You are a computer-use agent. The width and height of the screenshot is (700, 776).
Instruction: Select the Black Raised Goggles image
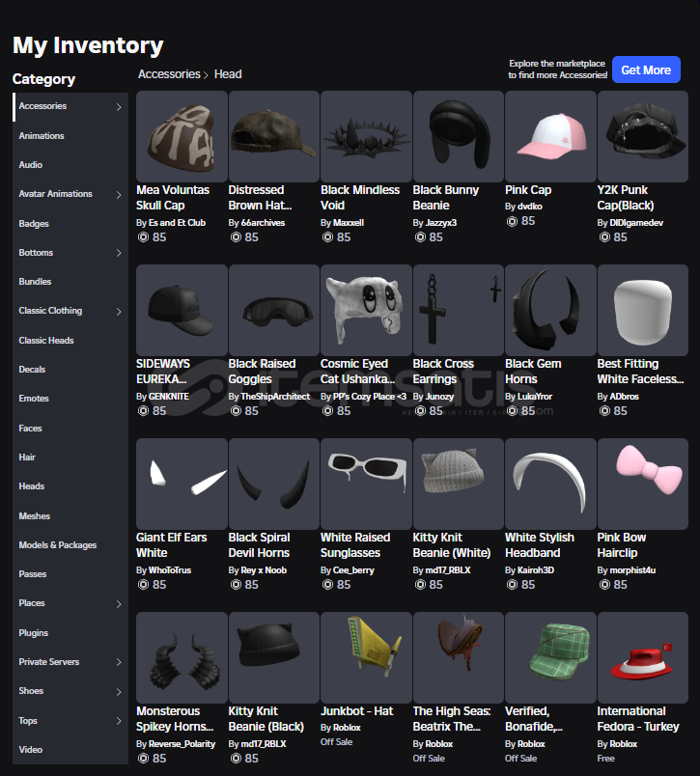[x=274, y=310]
